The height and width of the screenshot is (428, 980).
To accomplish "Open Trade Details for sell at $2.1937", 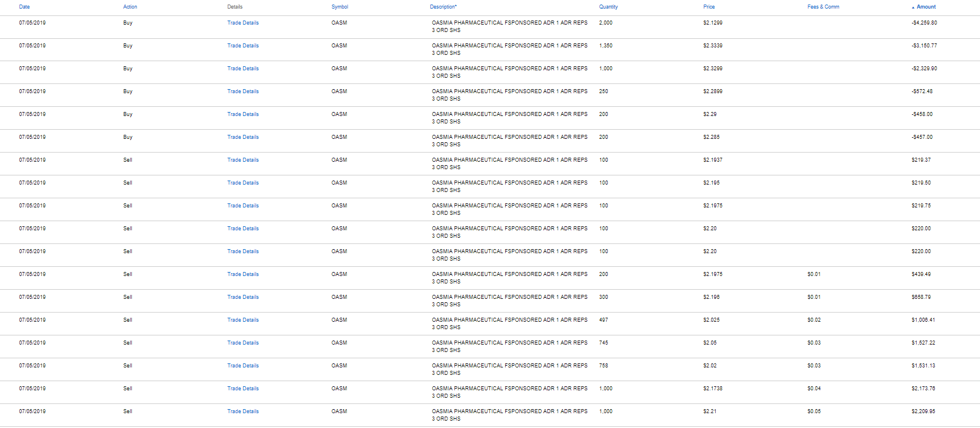I will (243, 160).
